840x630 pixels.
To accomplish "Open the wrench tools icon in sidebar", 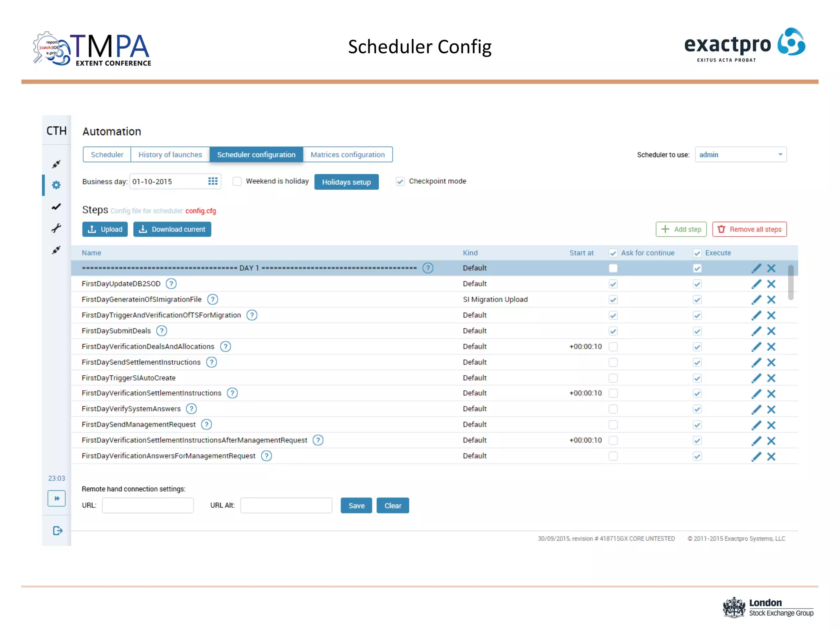I will [x=56, y=228].
